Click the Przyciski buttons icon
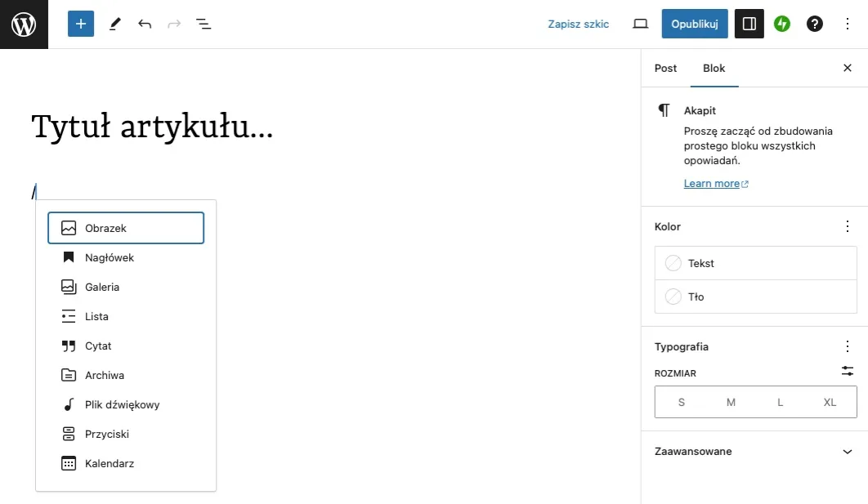The height and width of the screenshot is (504, 868). click(69, 434)
